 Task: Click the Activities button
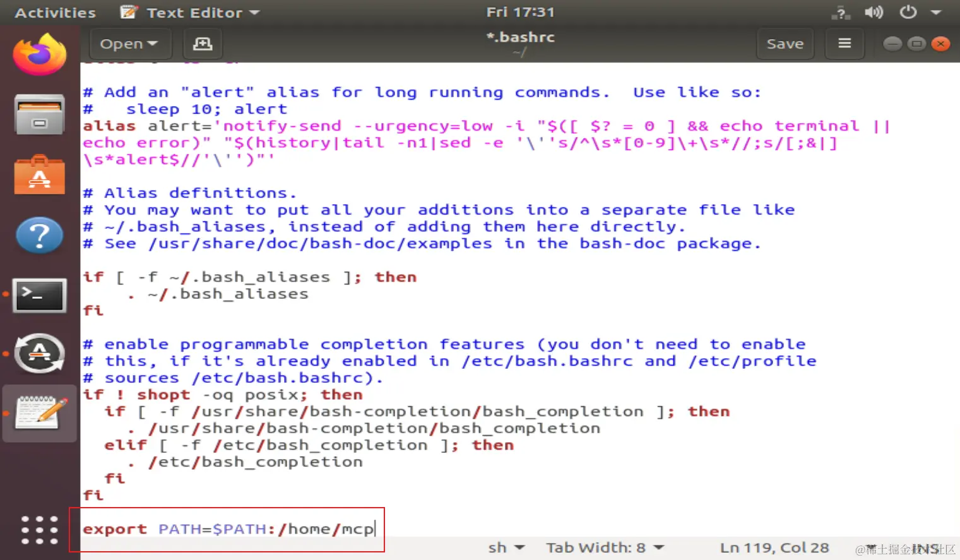(x=56, y=13)
